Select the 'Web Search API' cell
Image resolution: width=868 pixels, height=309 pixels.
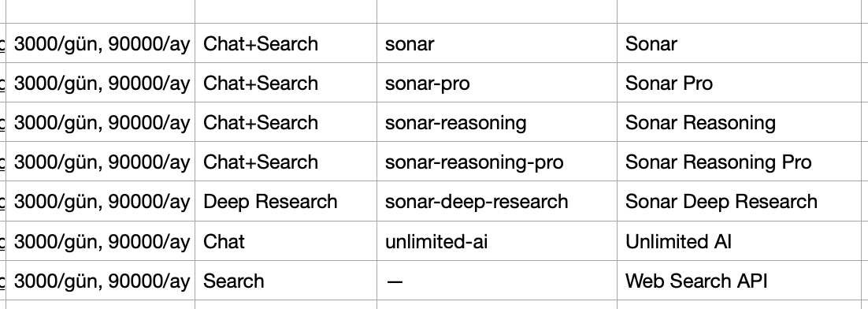click(739, 281)
